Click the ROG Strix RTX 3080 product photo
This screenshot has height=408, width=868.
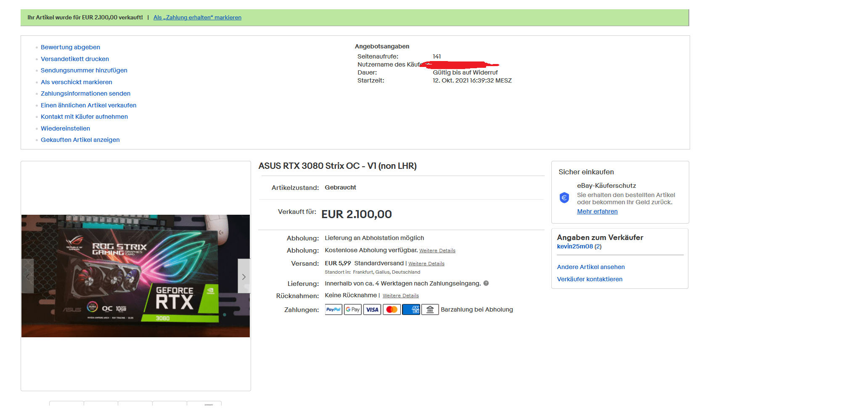(135, 276)
